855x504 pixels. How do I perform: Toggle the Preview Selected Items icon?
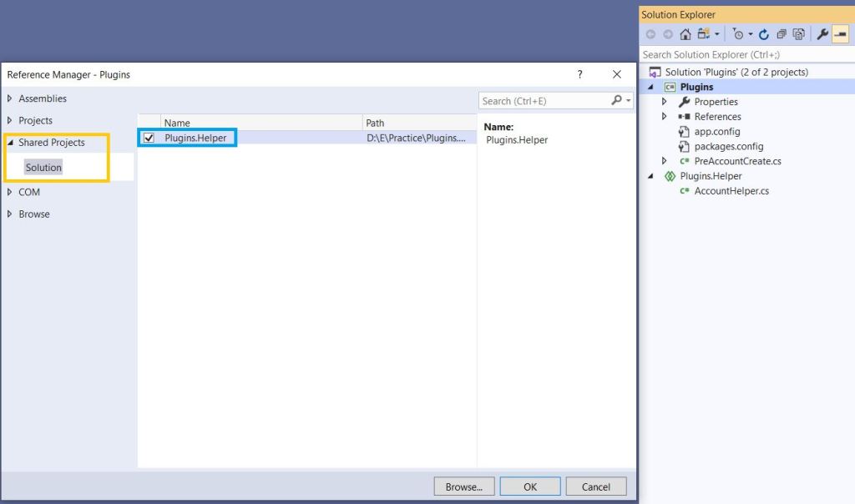[x=840, y=34]
